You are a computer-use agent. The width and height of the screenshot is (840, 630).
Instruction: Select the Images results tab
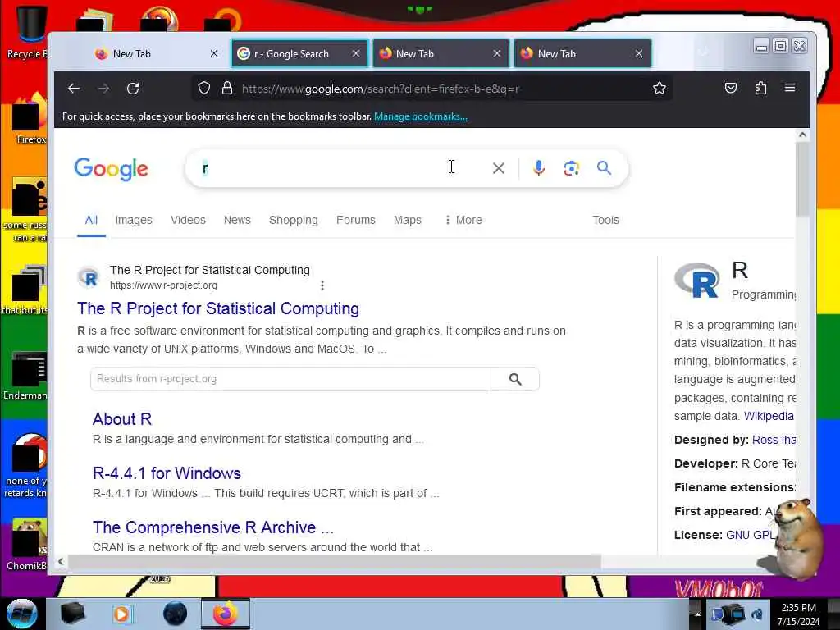point(134,220)
